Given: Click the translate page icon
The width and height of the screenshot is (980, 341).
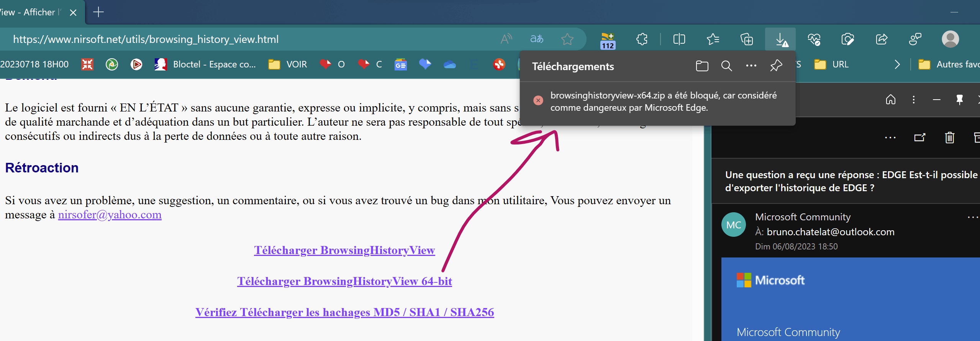Looking at the screenshot, I should click(x=537, y=39).
